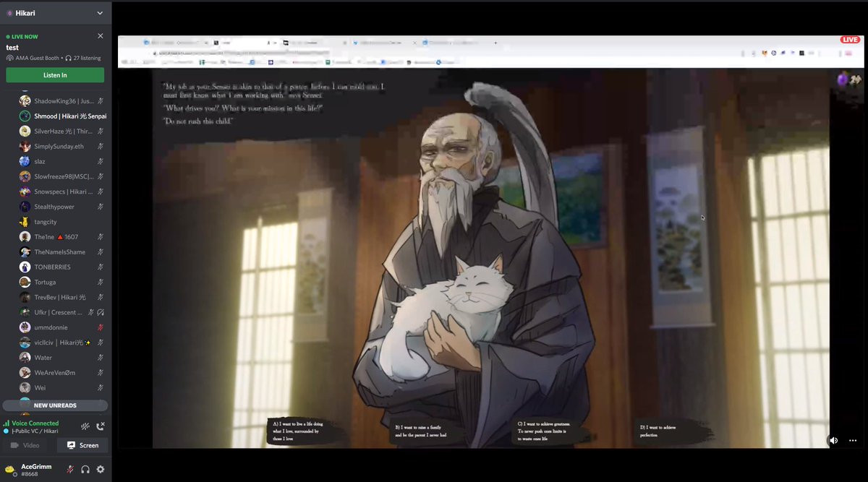Click TheNameIsShame's muted microphone icon
The height and width of the screenshot is (482, 868).
(x=101, y=252)
